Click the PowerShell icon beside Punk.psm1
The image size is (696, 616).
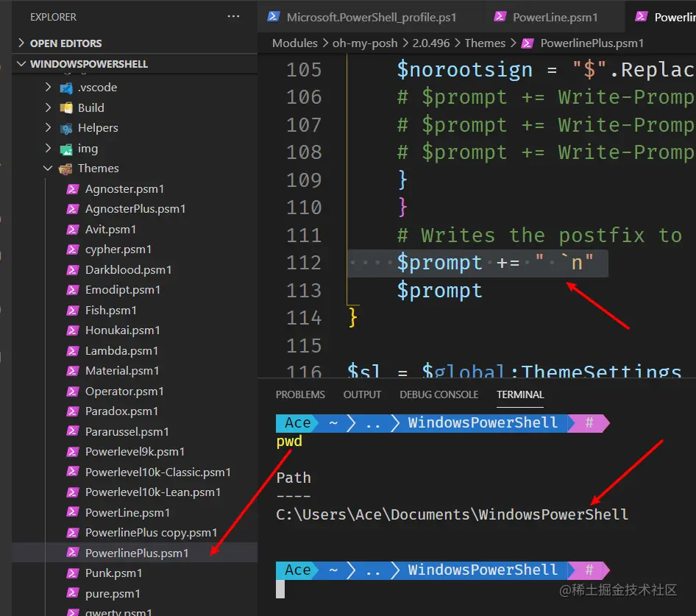pos(72,573)
